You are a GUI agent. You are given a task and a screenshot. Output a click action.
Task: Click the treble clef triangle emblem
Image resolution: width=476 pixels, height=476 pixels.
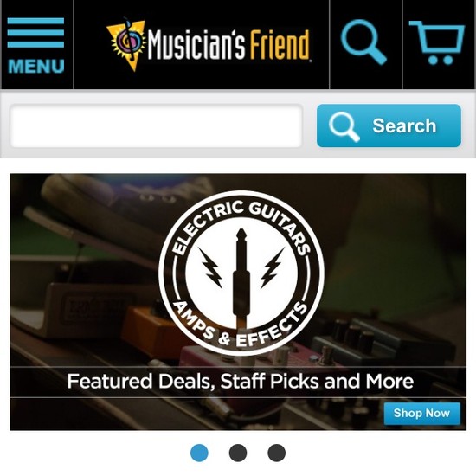126,44
